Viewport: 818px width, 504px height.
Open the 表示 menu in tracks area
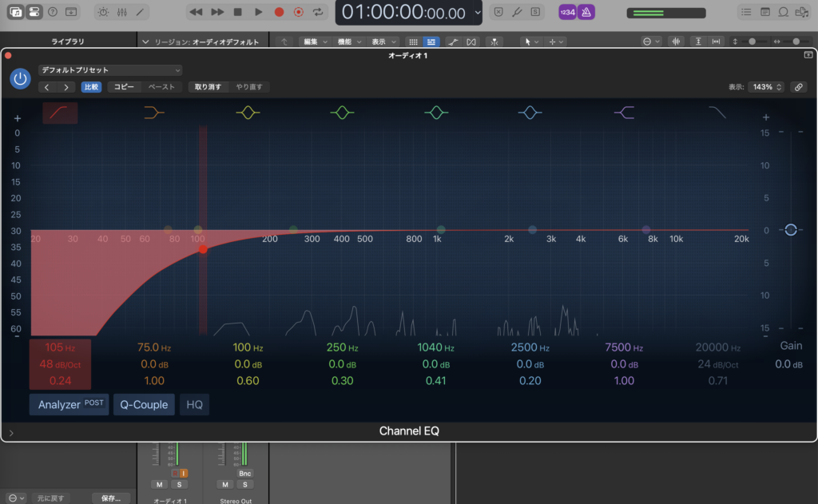[x=383, y=42]
